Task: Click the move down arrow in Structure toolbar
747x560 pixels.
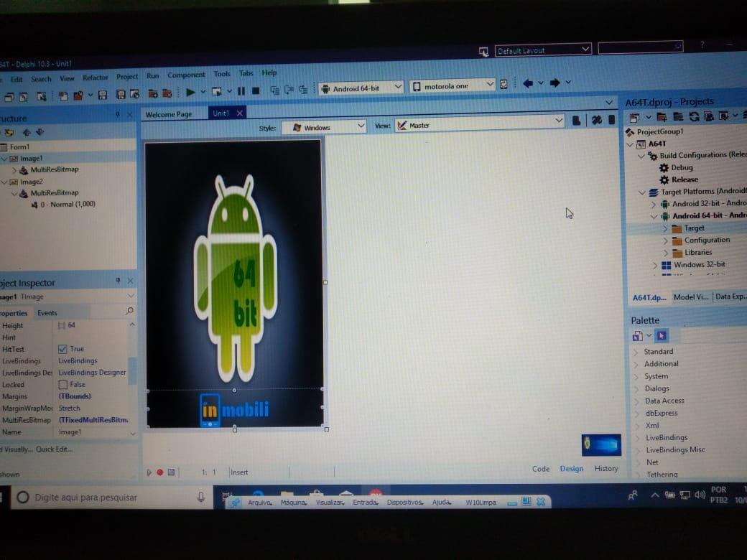Action: point(40,132)
